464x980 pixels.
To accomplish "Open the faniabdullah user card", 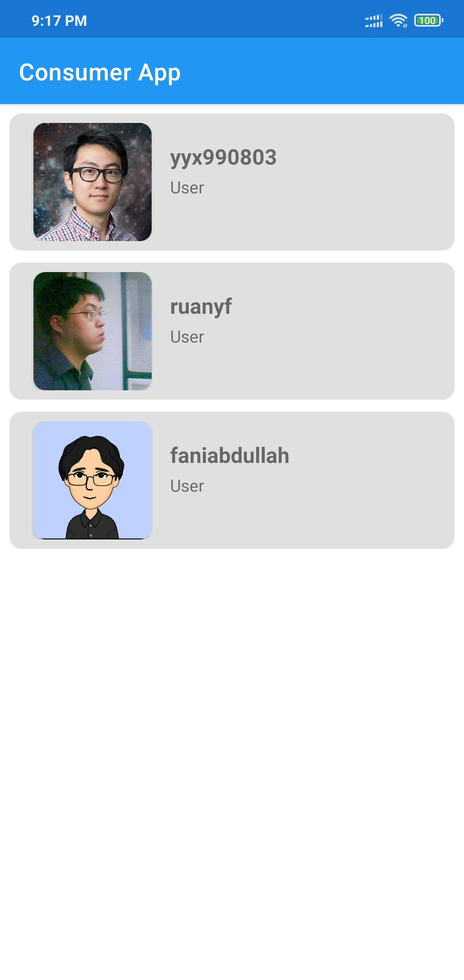I will coord(232,480).
